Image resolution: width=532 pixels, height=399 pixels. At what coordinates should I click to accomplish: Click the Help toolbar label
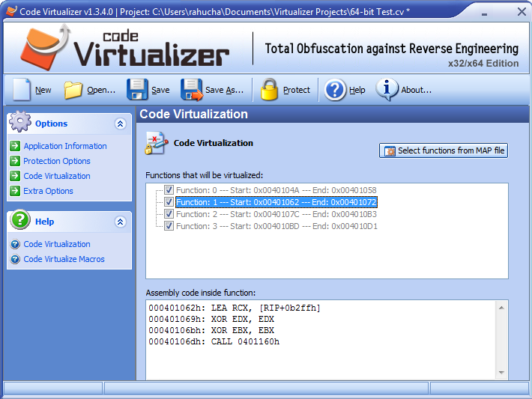tap(357, 90)
